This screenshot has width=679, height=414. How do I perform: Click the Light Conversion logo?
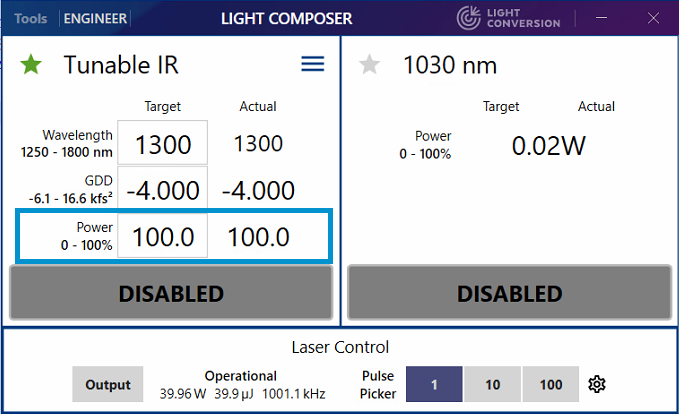point(508,18)
